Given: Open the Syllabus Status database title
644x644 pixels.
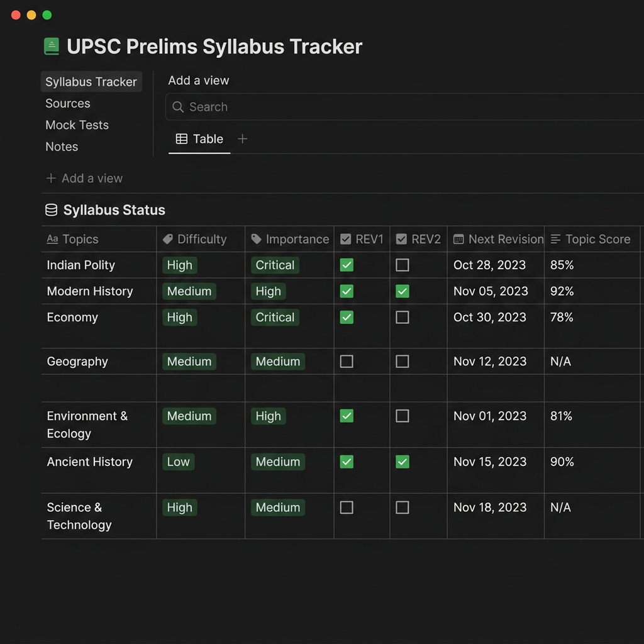Looking at the screenshot, I should click(114, 210).
